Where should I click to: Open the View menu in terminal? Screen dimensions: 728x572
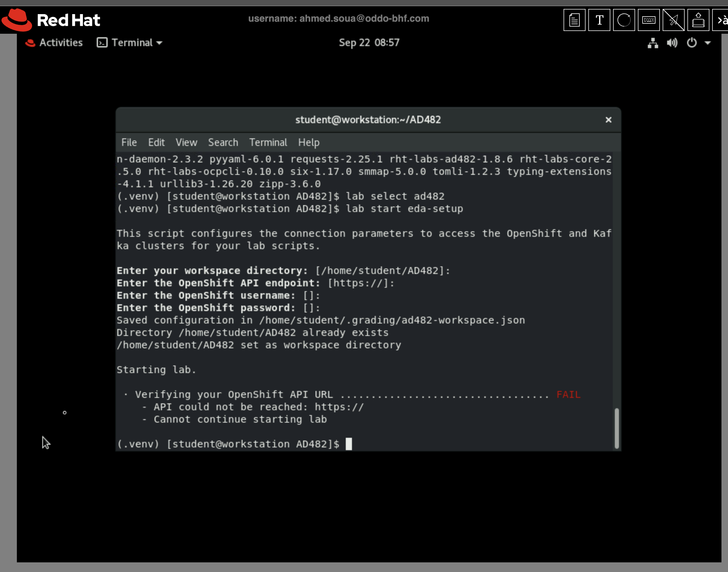point(186,142)
